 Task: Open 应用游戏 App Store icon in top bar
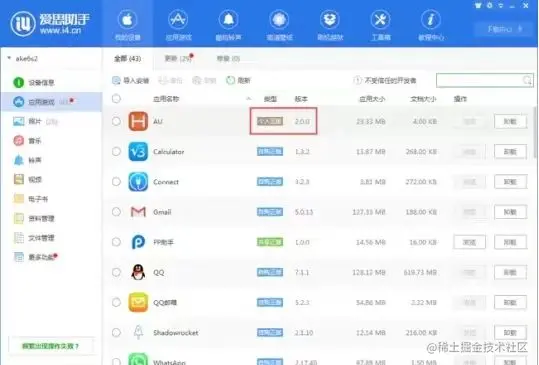pyautogui.click(x=178, y=25)
